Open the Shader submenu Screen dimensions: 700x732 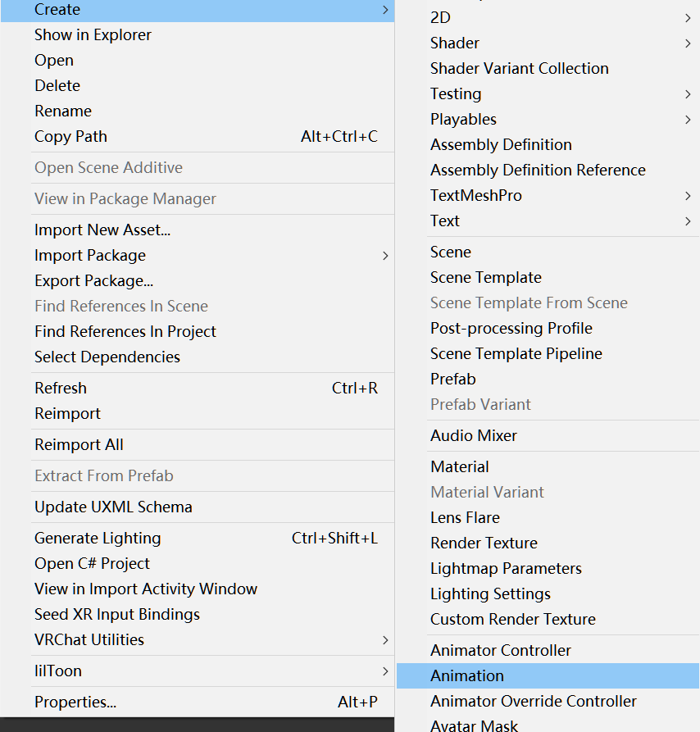pos(455,43)
